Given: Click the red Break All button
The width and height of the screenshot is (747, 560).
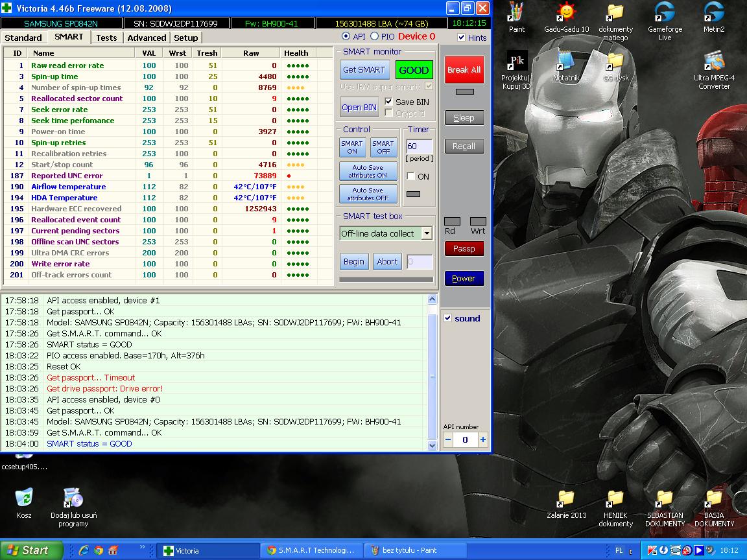Looking at the screenshot, I should tap(464, 69).
